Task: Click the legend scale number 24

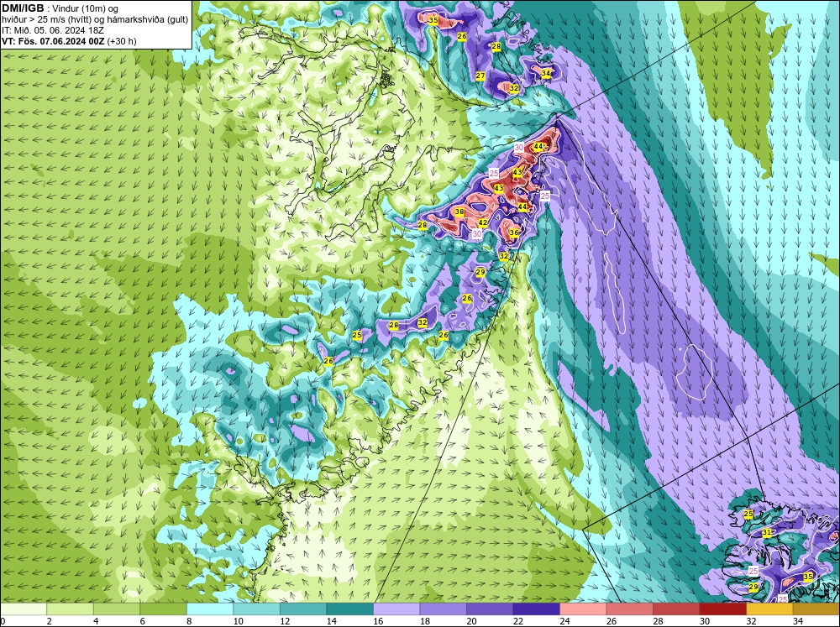Action: point(564,621)
